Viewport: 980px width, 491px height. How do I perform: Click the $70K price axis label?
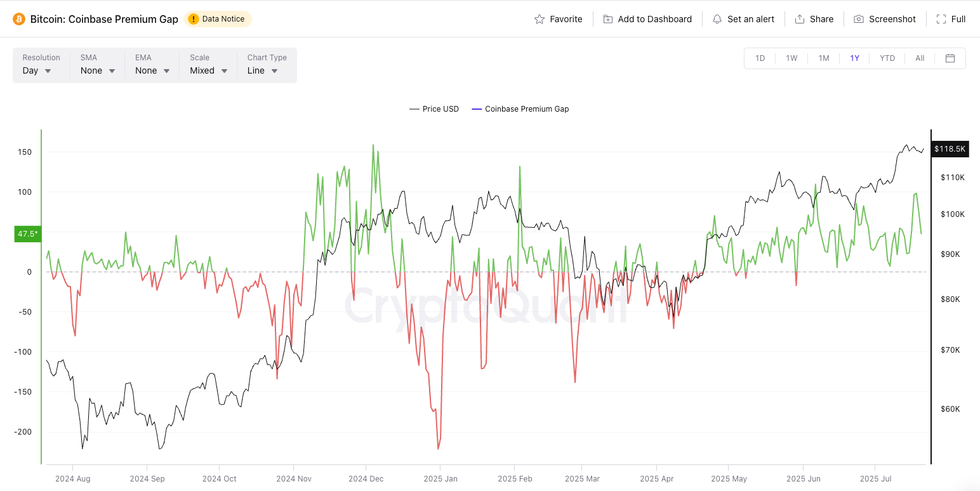[x=950, y=350]
